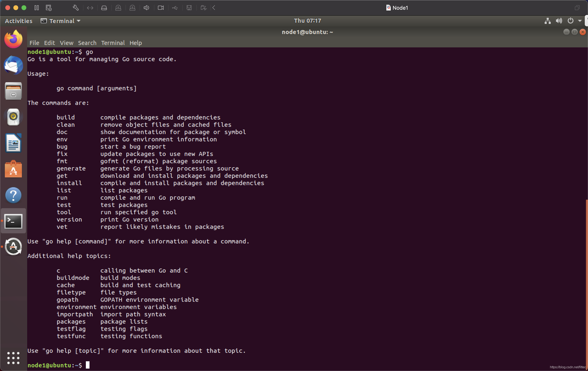Click the window mode icon at the right of the title bar
588x371 pixels.
coord(577,8)
